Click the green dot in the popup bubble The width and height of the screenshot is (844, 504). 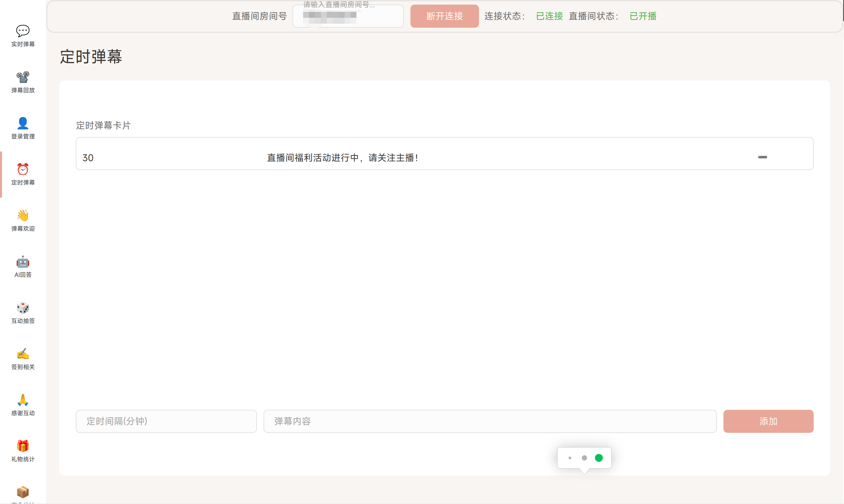coord(599,458)
